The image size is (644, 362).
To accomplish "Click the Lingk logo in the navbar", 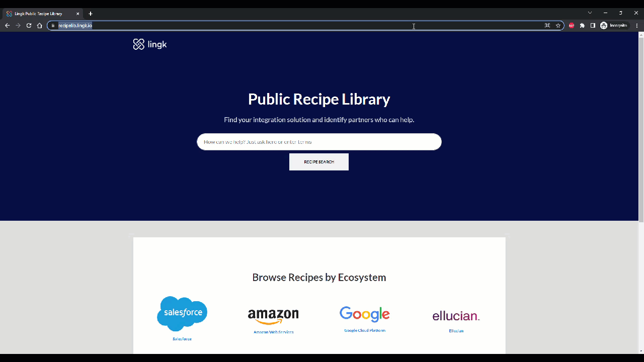I will click(149, 44).
